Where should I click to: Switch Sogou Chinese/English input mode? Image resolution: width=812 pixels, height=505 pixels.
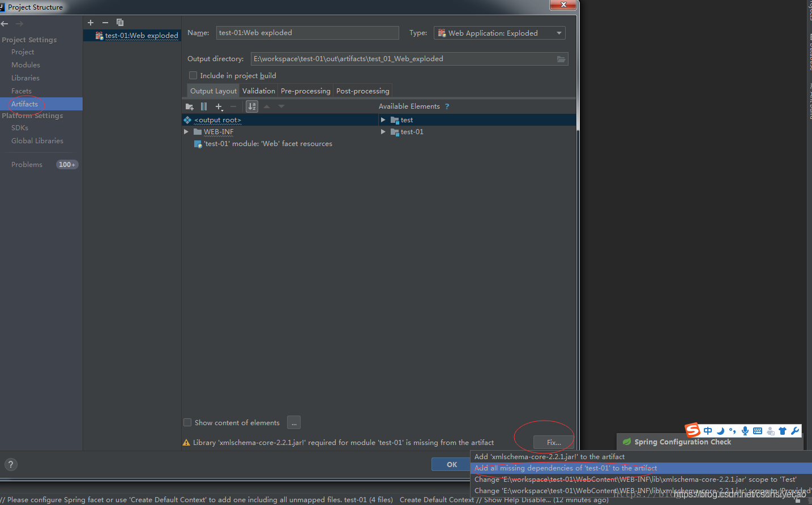coord(708,431)
